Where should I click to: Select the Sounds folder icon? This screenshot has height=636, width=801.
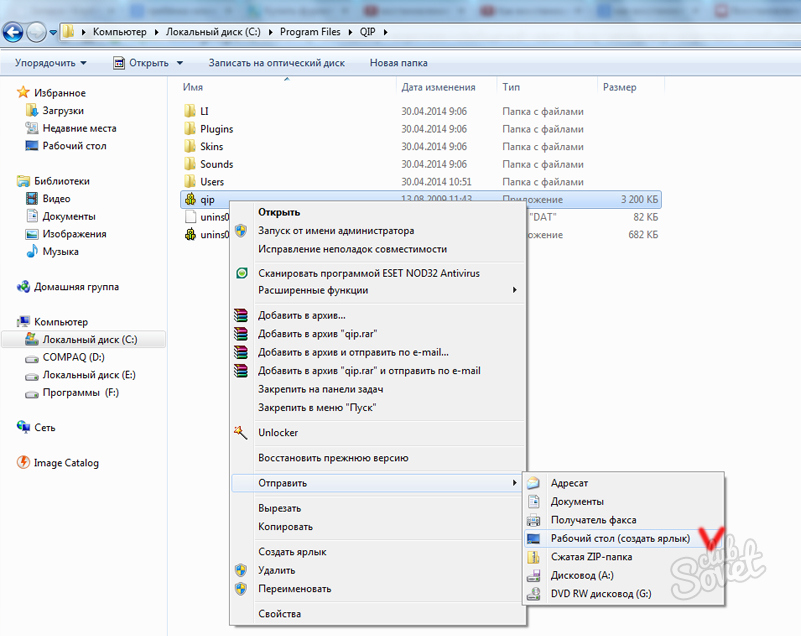click(190, 164)
